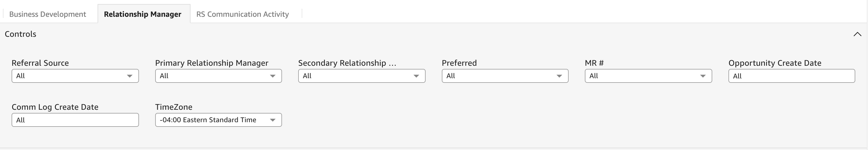The height and width of the screenshot is (150, 868).
Task: Switch to the Relationship Manager tab
Action: (x=142, y=14)
